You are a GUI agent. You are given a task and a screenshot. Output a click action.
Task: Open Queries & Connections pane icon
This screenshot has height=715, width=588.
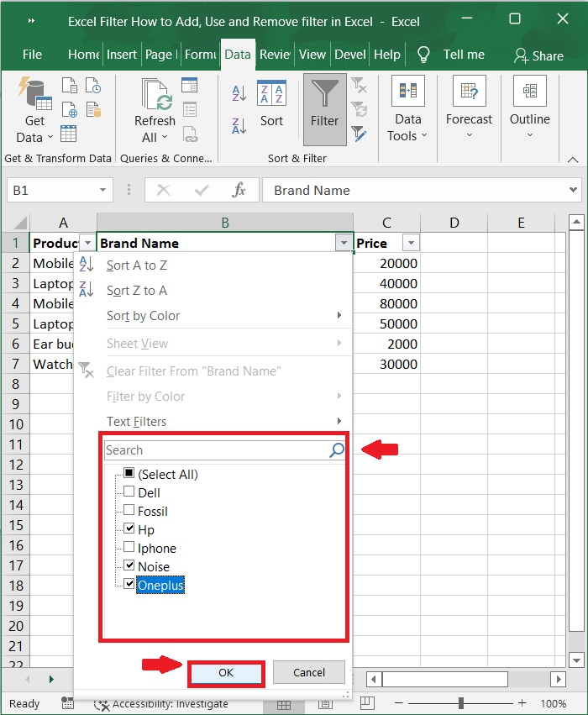189,85
